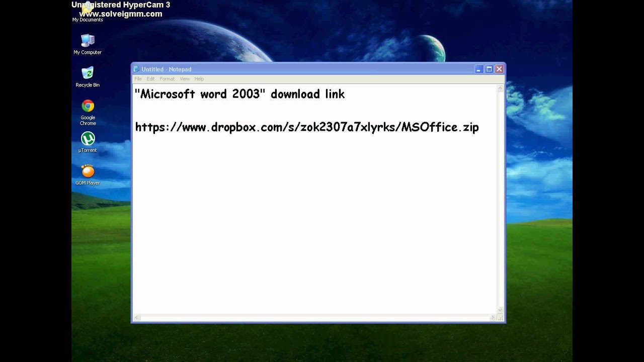644x362 pixels.
Task: Open the View menu in Notepad
Action: click(x=185, y=79)
